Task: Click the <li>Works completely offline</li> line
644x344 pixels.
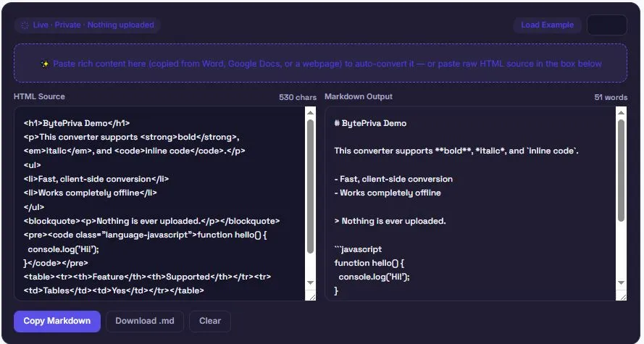Action: pos(91,193)
